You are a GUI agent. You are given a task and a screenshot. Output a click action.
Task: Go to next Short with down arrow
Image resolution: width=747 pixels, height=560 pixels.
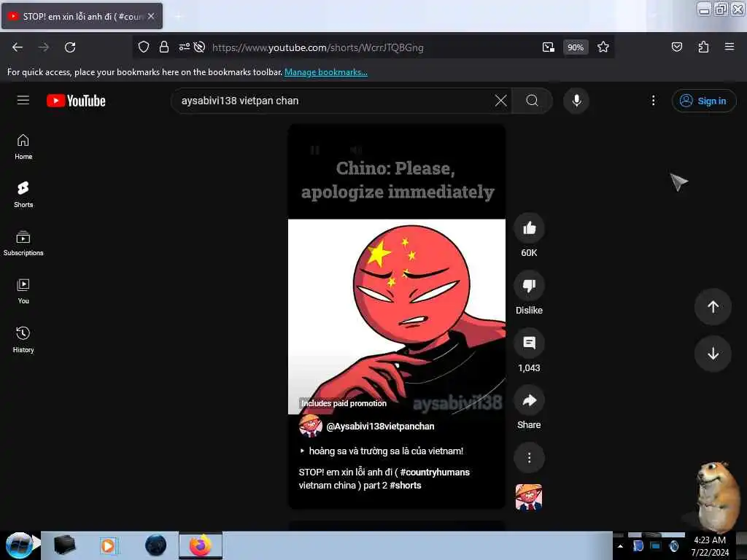[x=713, y=354]
